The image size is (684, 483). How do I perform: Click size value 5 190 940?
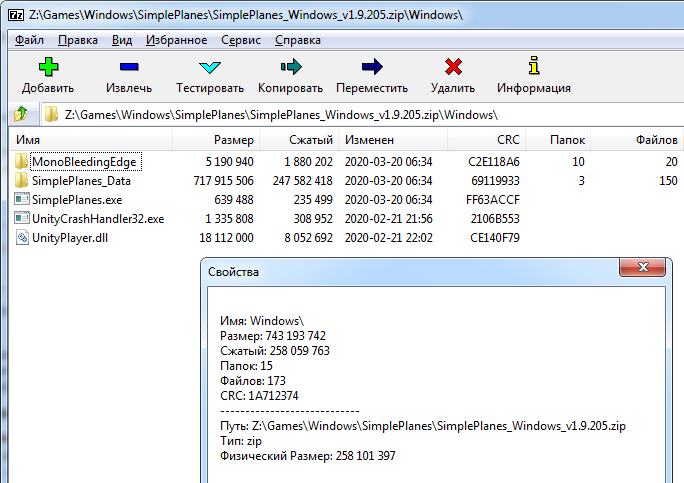pos(229,162)
